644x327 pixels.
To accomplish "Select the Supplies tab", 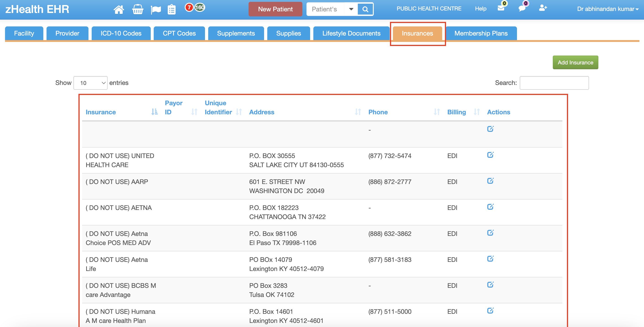I will (x=288, y=33).
